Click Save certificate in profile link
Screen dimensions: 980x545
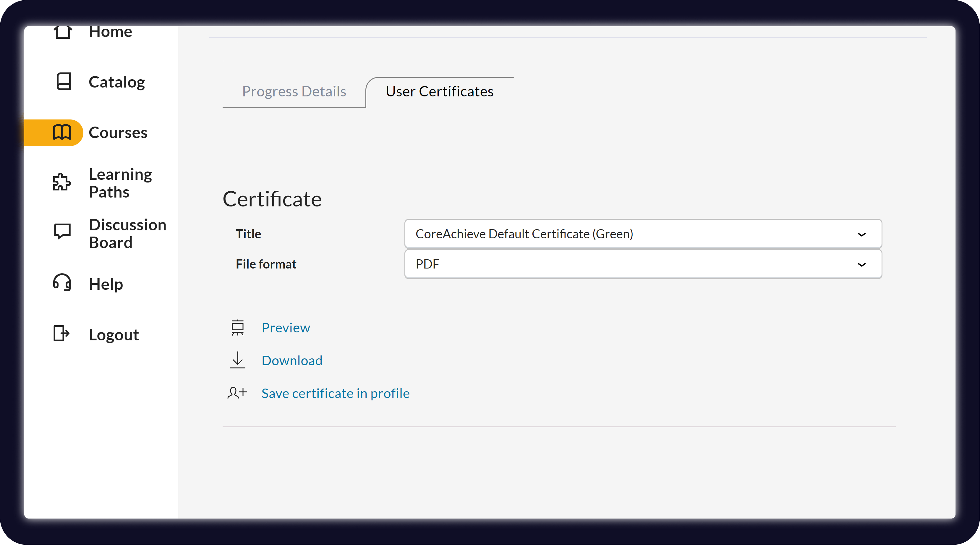335,393
